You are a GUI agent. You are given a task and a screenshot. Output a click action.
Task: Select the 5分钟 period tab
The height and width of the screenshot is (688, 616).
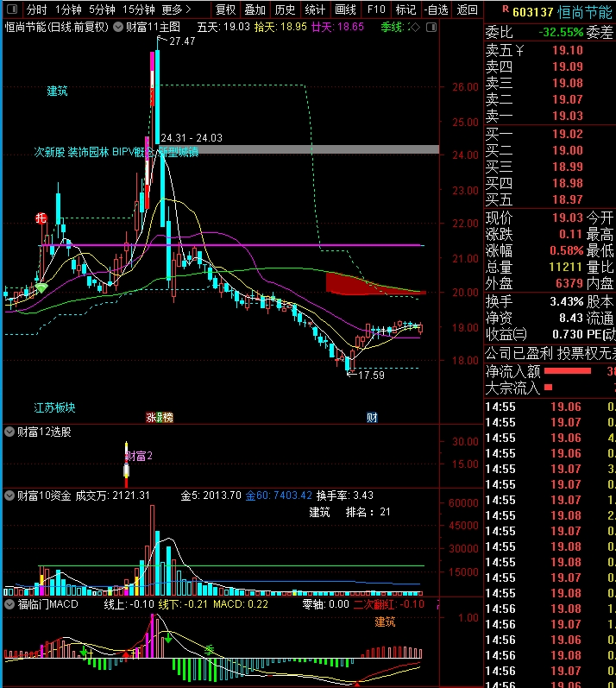pos(102,9)
